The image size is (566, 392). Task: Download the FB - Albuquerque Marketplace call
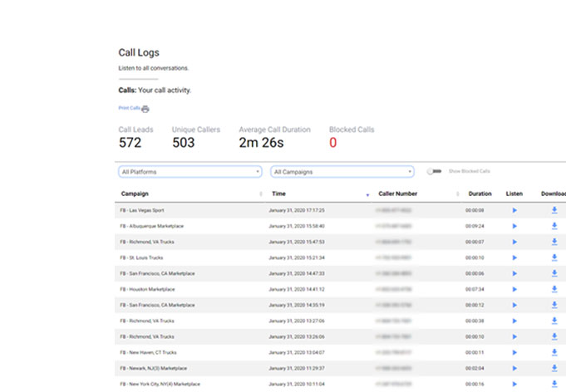point(554,226)
